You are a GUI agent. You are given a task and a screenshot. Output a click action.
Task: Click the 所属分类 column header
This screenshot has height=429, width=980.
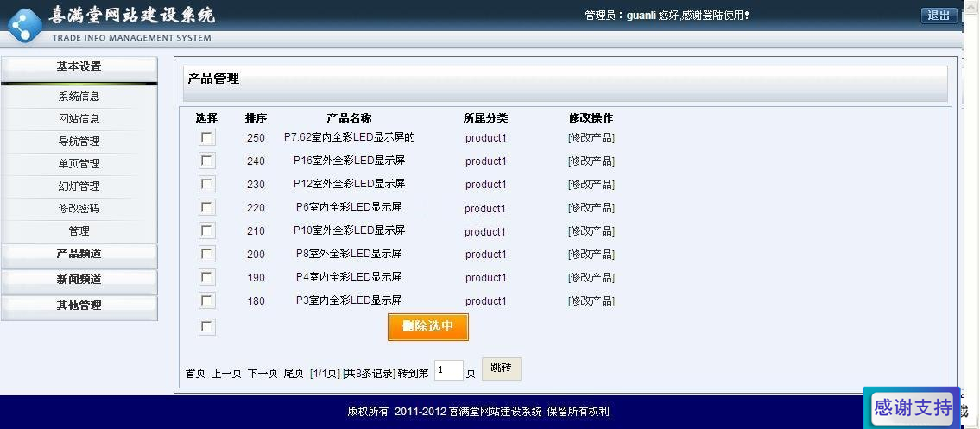(485, 118)
